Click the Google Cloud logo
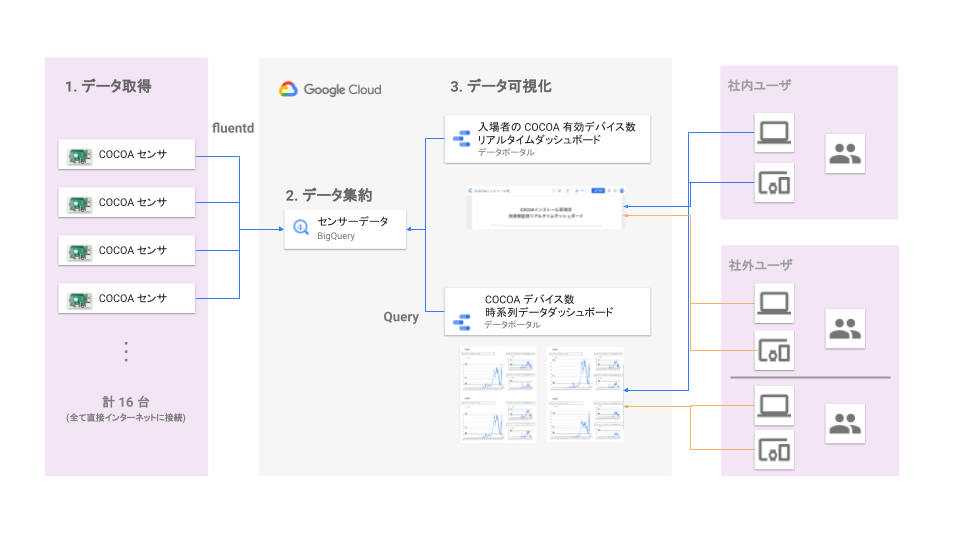Screen dimensions: 960x540 coord(330,89)
